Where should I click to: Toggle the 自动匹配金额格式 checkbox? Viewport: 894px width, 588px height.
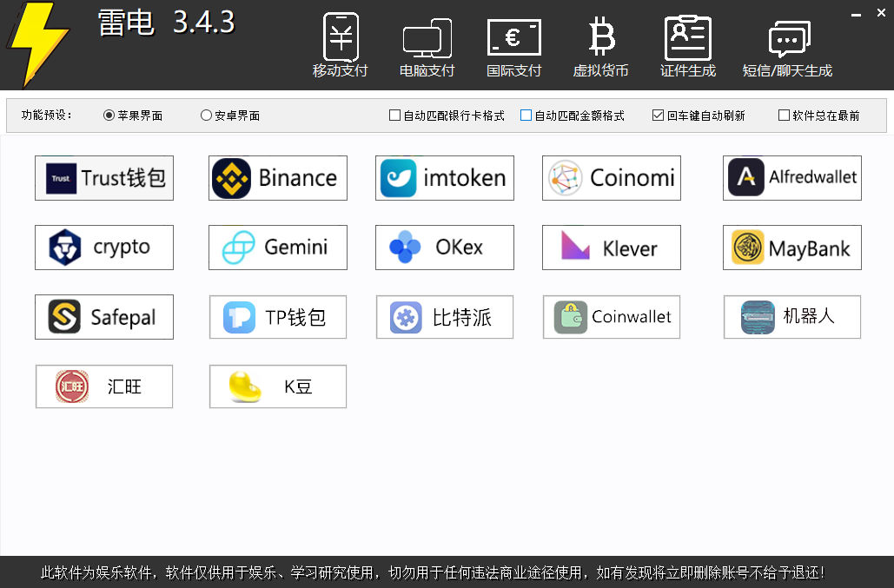point(526,116)
